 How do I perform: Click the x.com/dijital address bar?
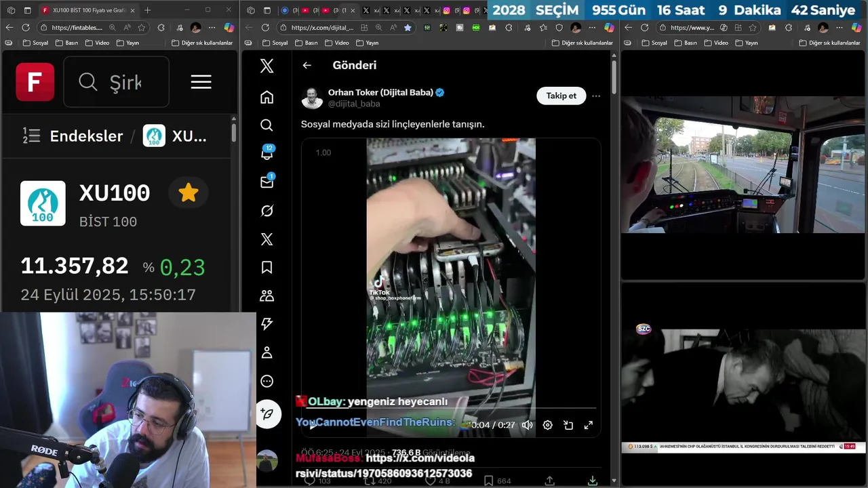322,28
